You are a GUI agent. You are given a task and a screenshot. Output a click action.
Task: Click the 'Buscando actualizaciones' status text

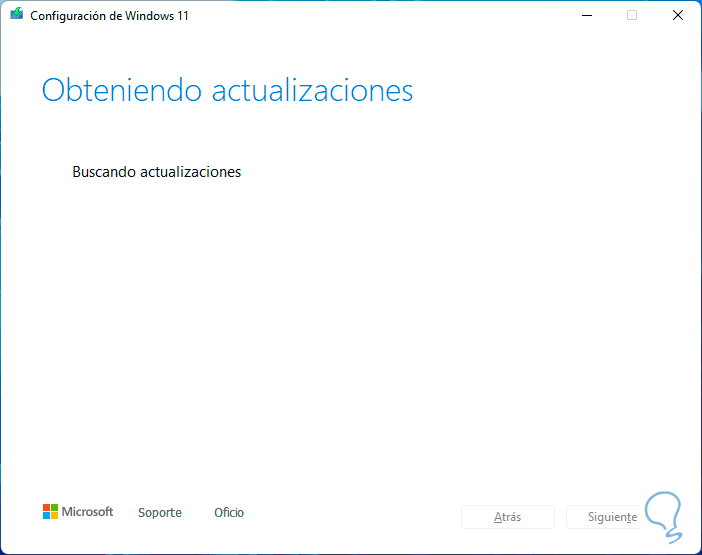pyautogui.click(x=157, y=172)
